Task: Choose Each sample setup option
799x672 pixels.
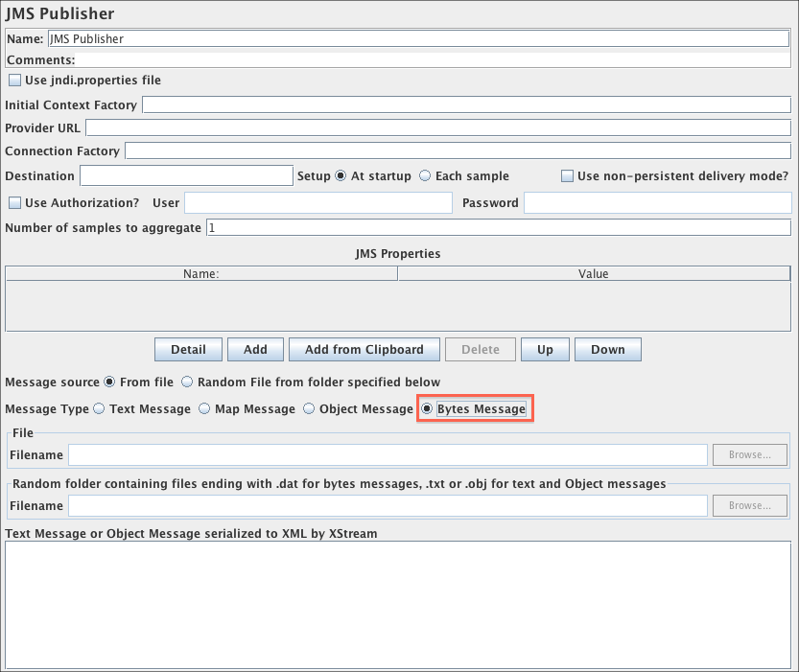Action: click(x=425, y=176)
